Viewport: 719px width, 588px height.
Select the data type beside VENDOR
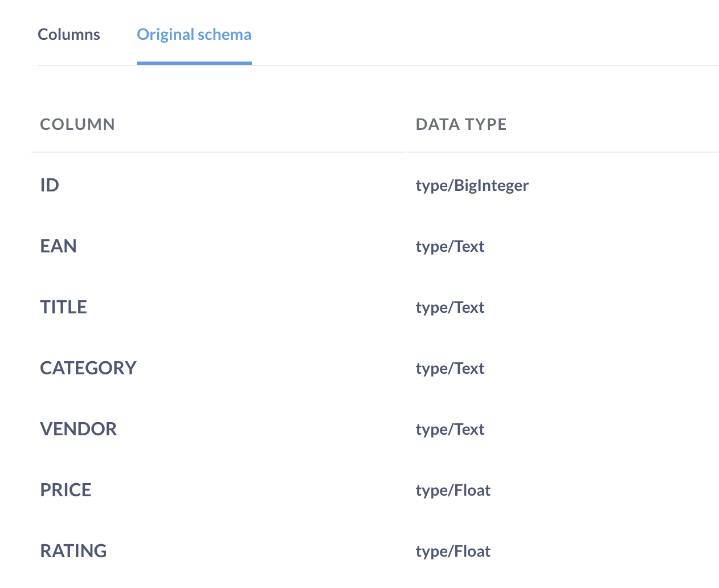[450, 430]
